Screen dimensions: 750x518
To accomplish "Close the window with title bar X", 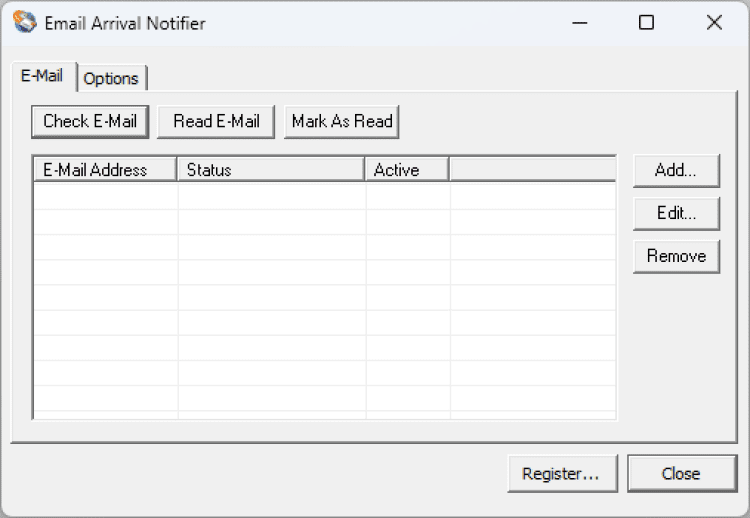I will coord(715,22).
